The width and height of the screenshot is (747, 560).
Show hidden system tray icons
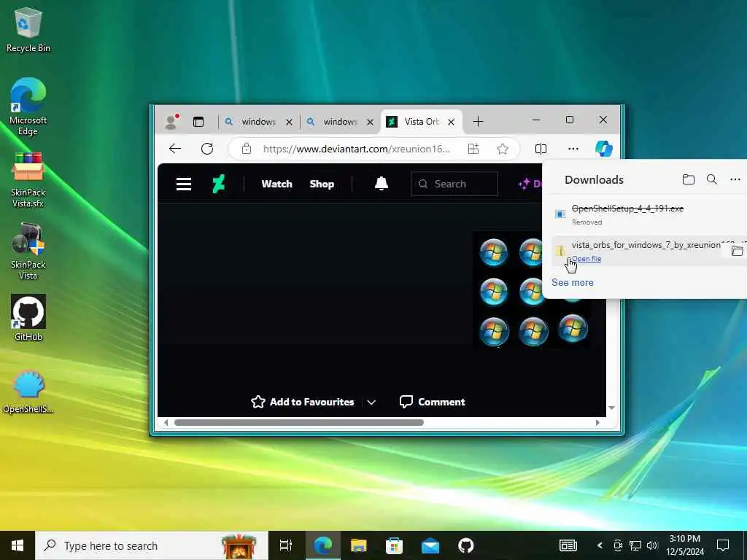(x=600, y=545)
